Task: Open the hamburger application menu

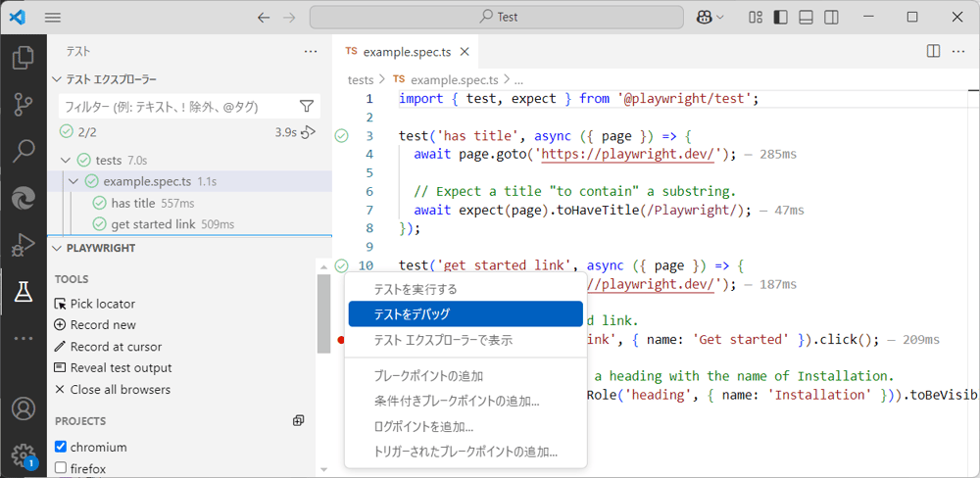Action: 53,18
